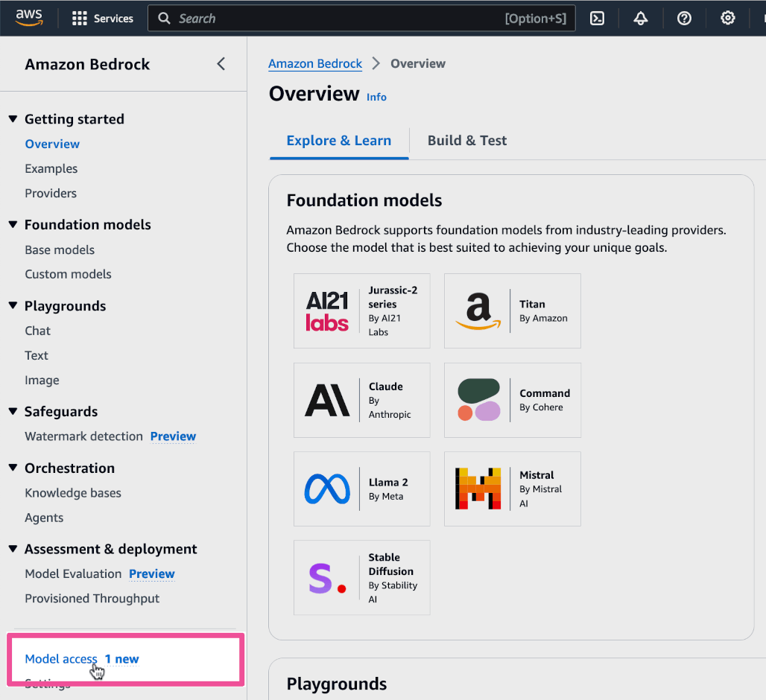Image resolution: width=766 pixels, height=700 pixels.
Task: Collapse the Orchestration section
Action: [x=13, y=468]
